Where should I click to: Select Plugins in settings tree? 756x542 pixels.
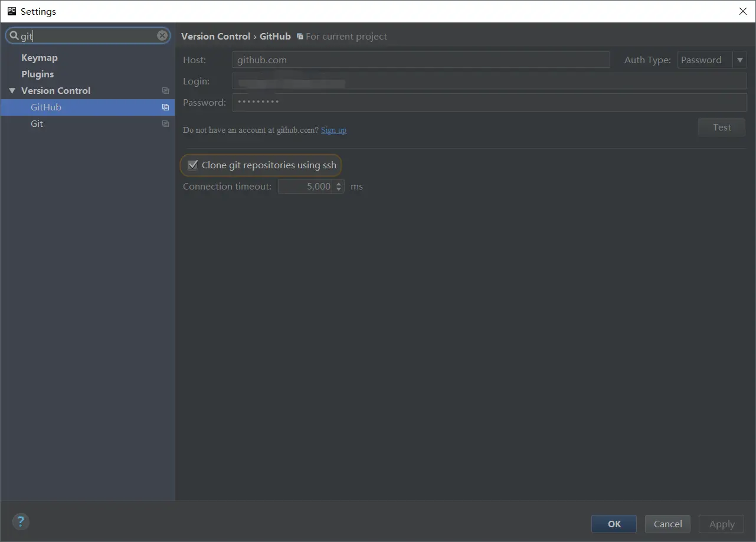pyautogui.click(x=38, y=74)
